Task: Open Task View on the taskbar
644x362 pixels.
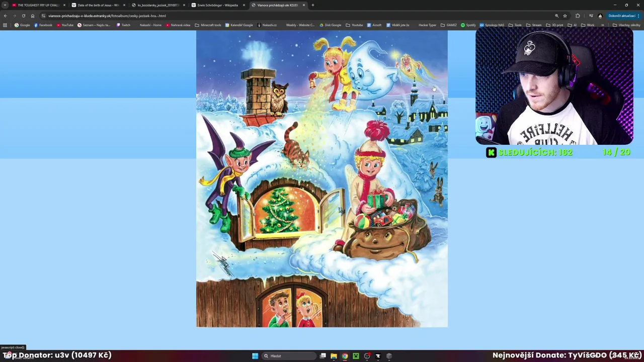Action: click(323, 356)
